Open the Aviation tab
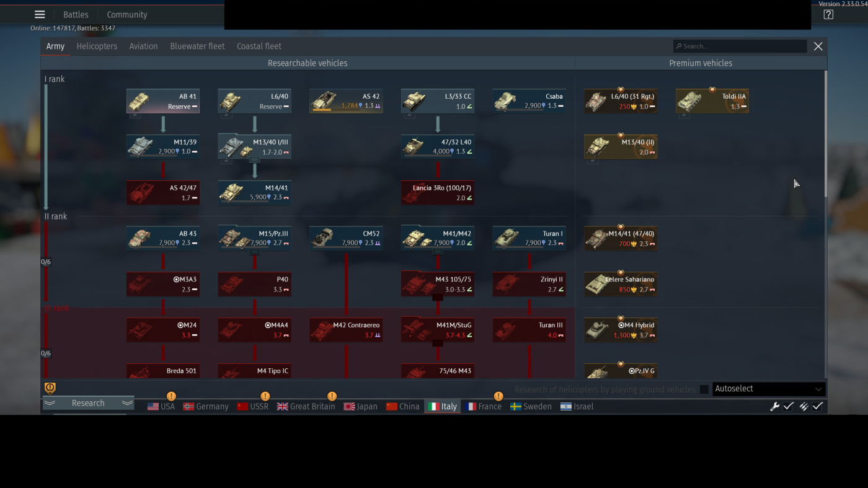 point(143,47)
